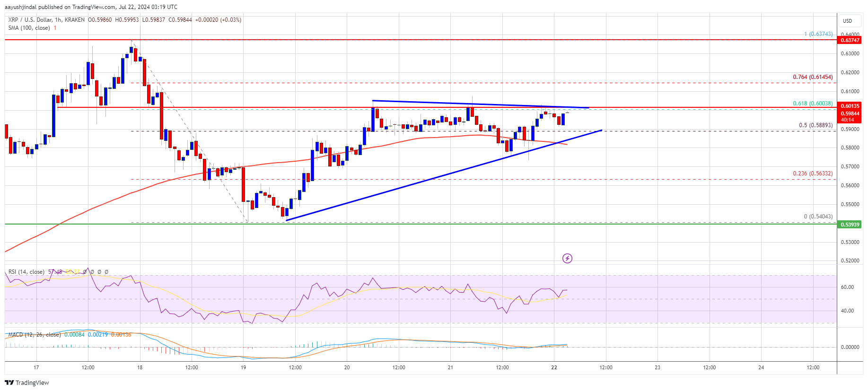Select the lower rising blue trendline
Viewport: 868px width, 391px height.
click(x=444, y=175)
